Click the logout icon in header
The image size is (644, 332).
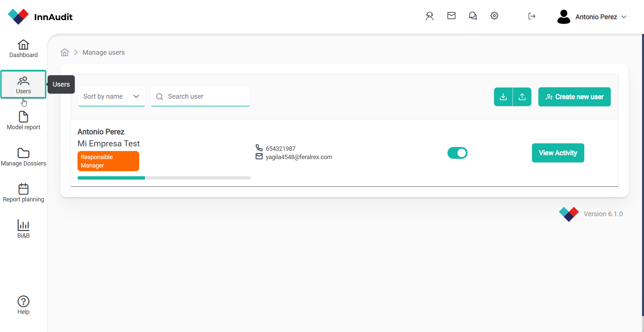click(x=532, y=16)
